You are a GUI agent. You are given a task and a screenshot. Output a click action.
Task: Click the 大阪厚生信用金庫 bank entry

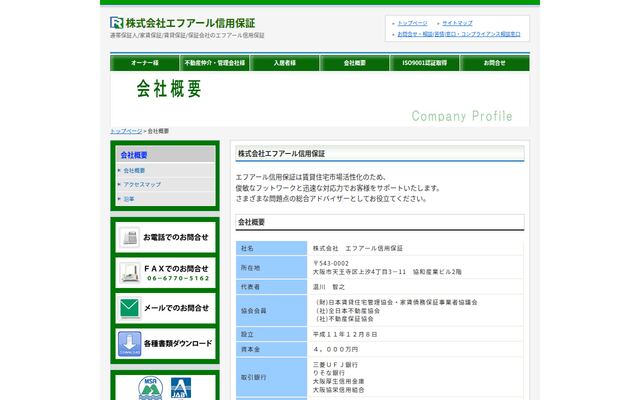point(339,381)
